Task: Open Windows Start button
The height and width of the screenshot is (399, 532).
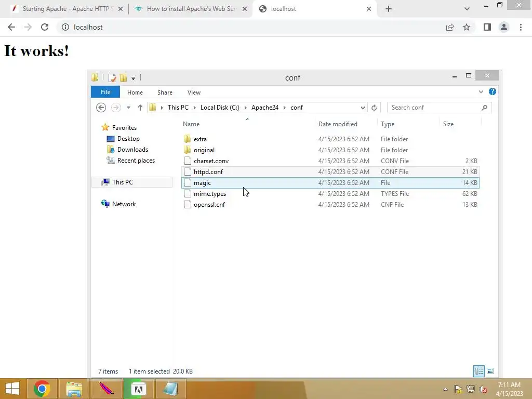Action: coord(12,389)
